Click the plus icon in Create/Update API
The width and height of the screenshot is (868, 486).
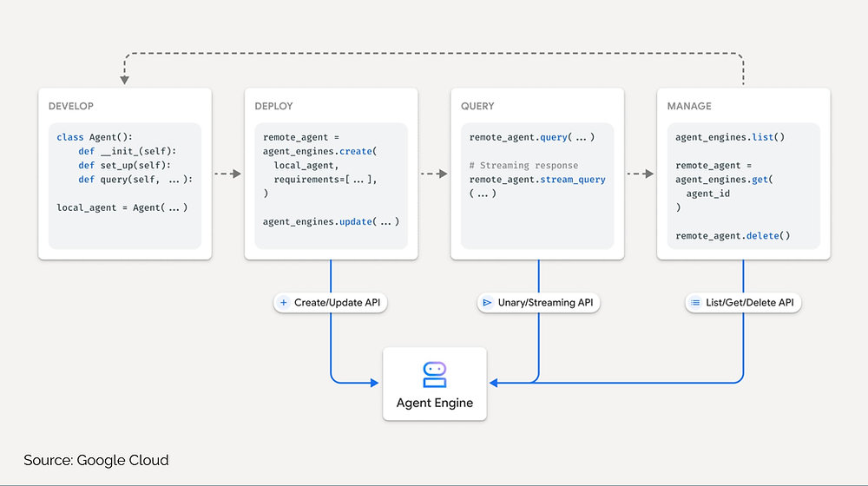pos(284,303)
